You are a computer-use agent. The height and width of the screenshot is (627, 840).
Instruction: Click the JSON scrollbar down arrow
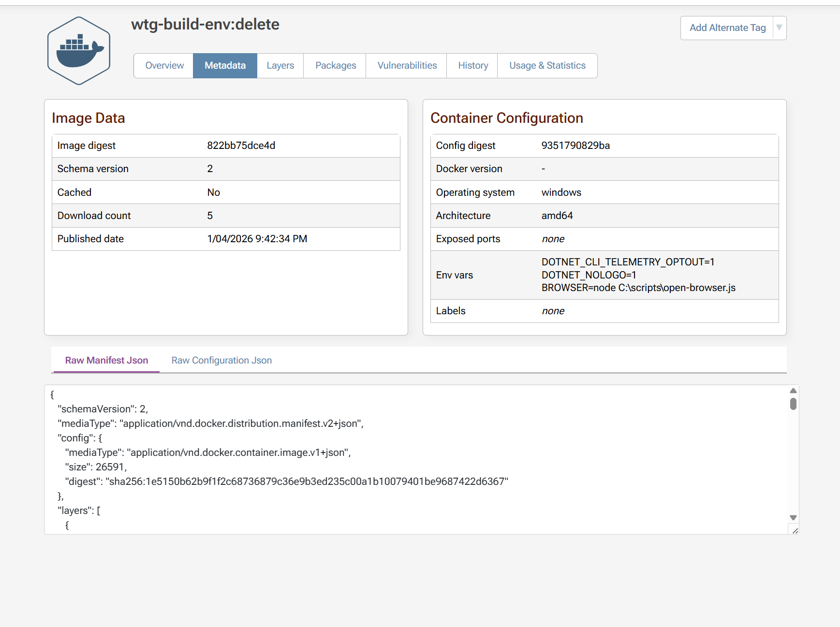793,518
